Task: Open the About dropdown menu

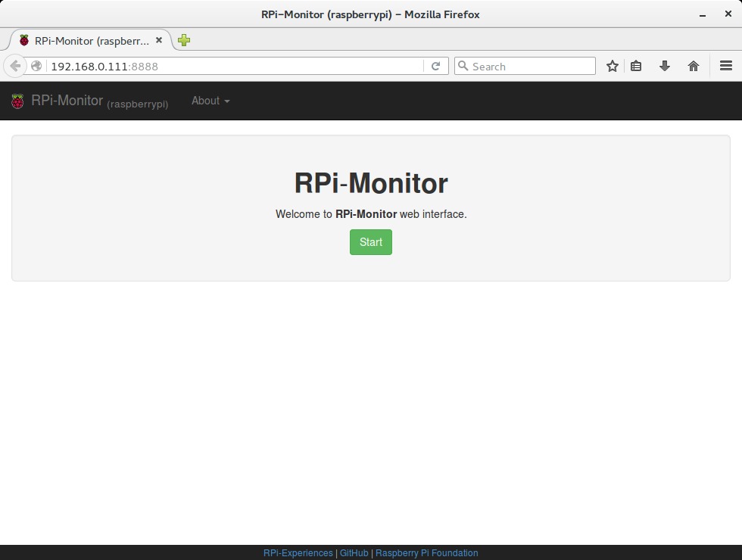Action: pos(210,100)
